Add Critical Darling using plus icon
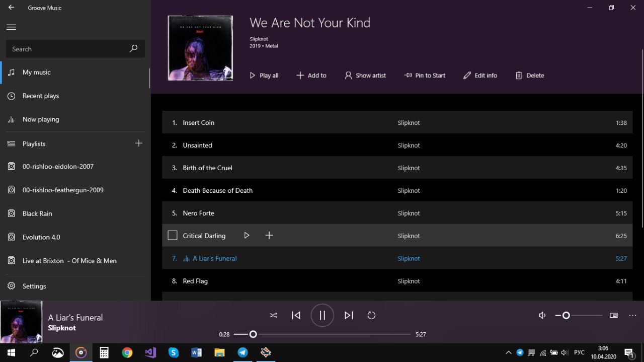644x362 pixels. [x=269, y=235]
